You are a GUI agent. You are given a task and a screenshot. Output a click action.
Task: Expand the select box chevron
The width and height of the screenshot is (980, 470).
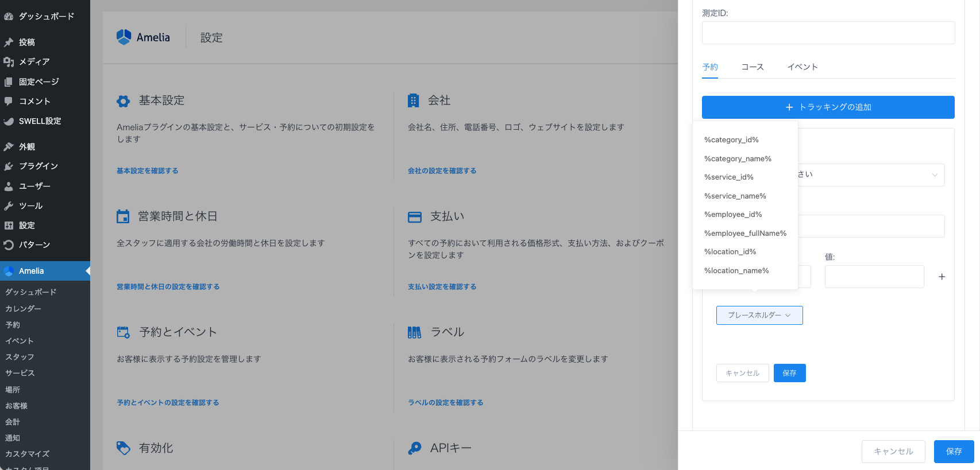point(935,175)
